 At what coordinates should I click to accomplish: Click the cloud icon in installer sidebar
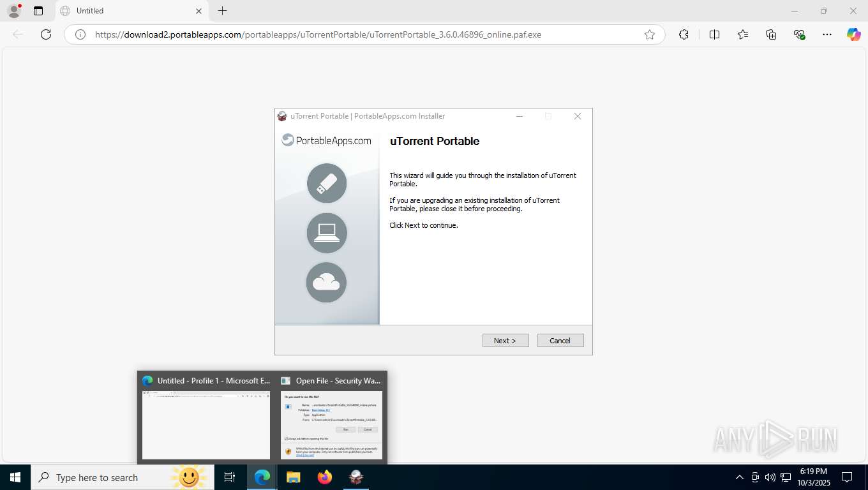pyautogui.click(x=327, y=282)
